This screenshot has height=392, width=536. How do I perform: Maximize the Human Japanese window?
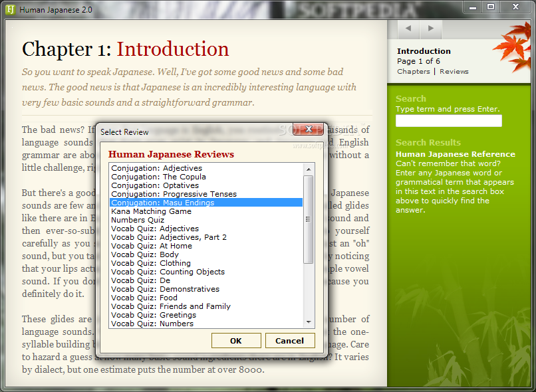(x=491, y=7)
